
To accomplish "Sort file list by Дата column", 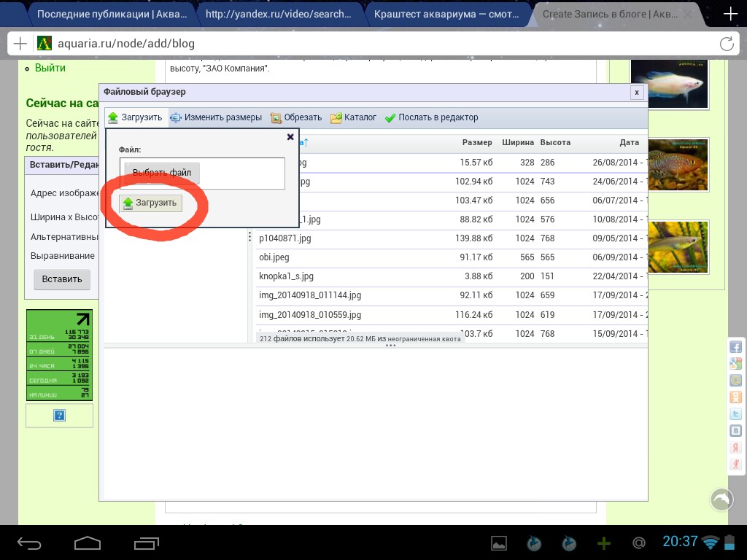I will [630, 142].
